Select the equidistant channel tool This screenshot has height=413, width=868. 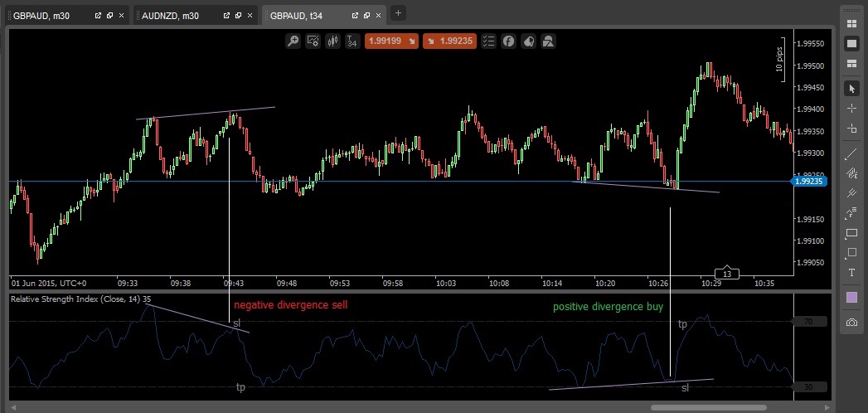pyautogui.click(x=852, y=194)
